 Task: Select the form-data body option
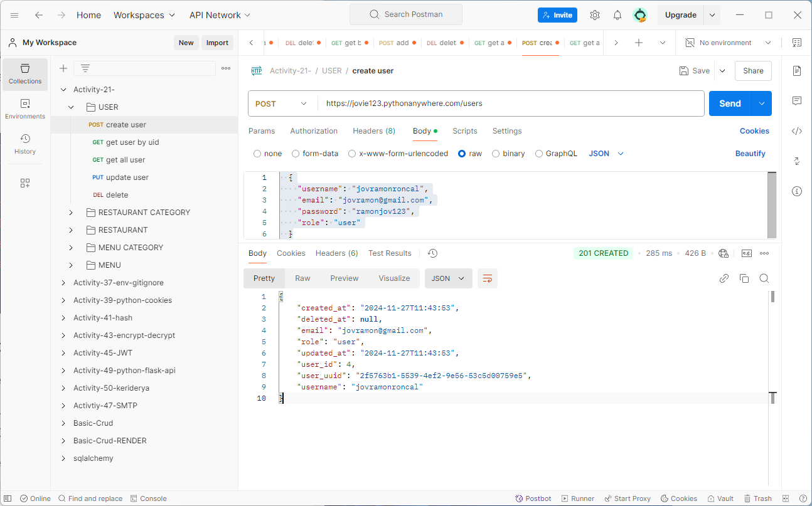(x=315, y=154)
